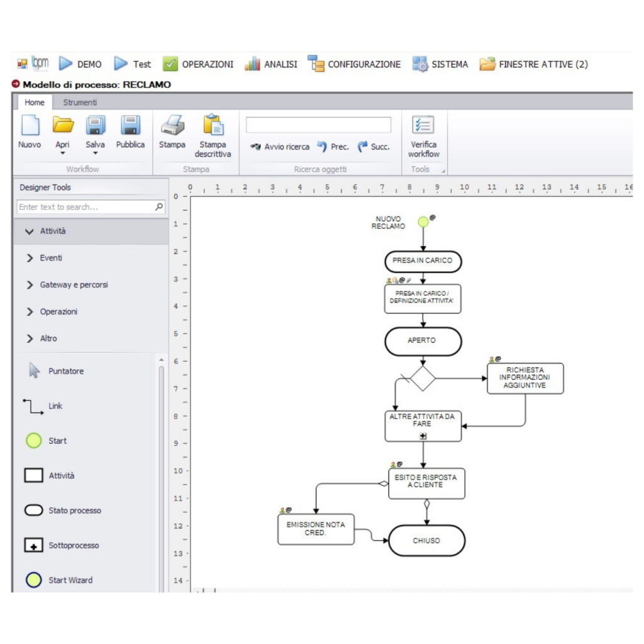644x644 pixels.
Task: Click the diamond gateway below APERTO
Action: 423,378
